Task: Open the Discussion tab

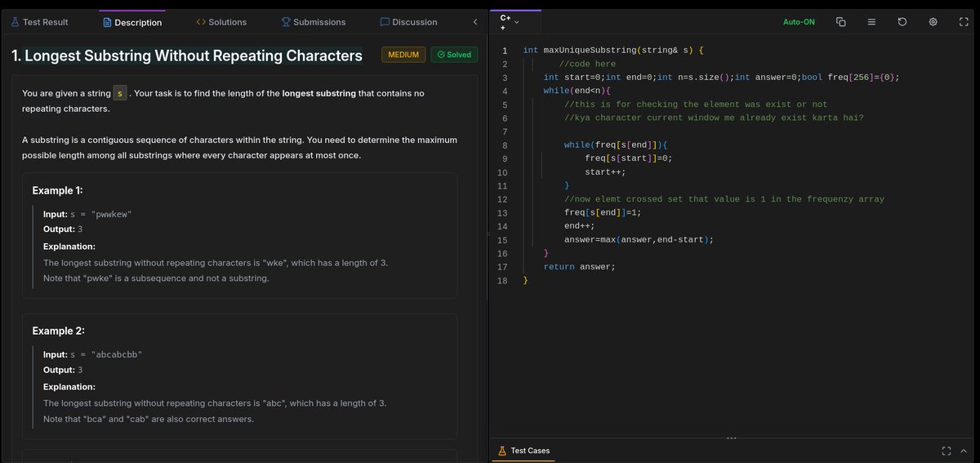Action: pyautogui.click(x=408, y=22)
